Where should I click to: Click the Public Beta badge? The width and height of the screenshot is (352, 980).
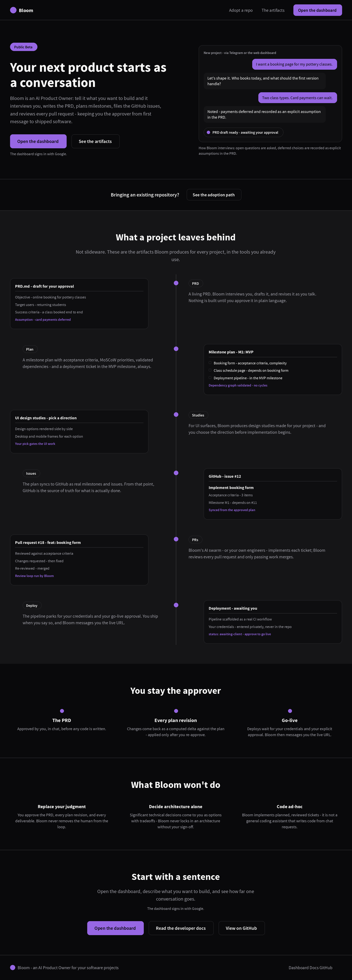coord(24,47)
